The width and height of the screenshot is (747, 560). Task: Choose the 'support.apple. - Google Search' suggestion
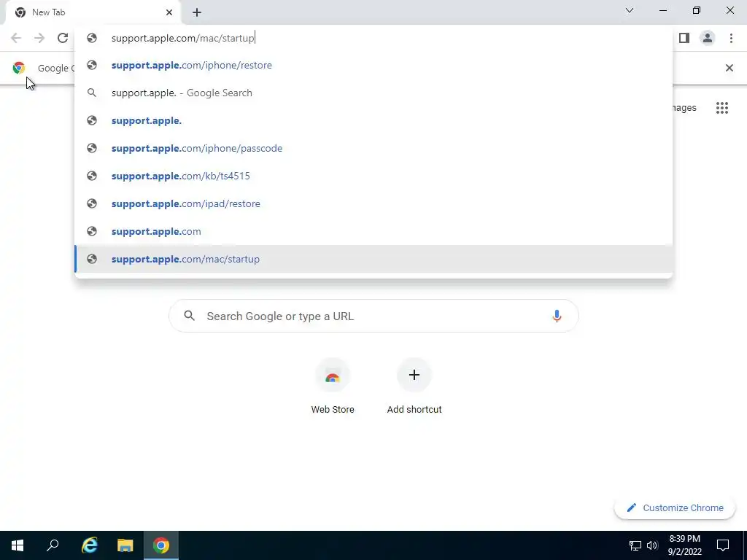[373, 93]
